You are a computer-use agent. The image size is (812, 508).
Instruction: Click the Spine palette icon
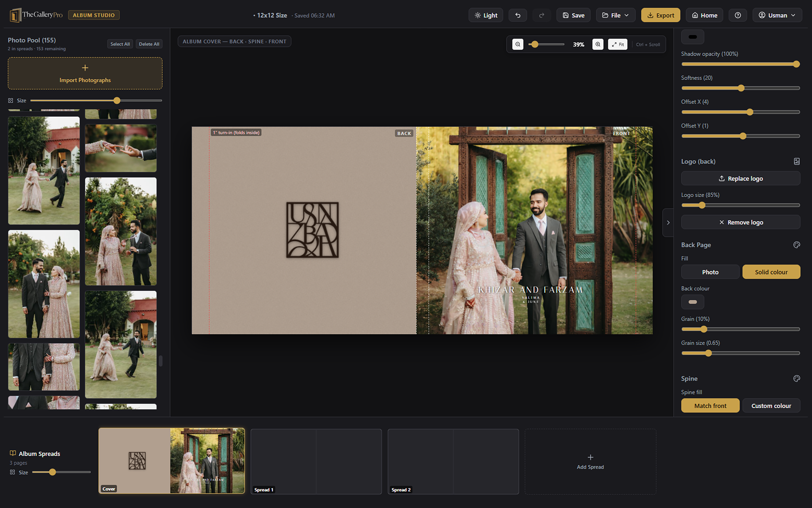pos(796,378)
